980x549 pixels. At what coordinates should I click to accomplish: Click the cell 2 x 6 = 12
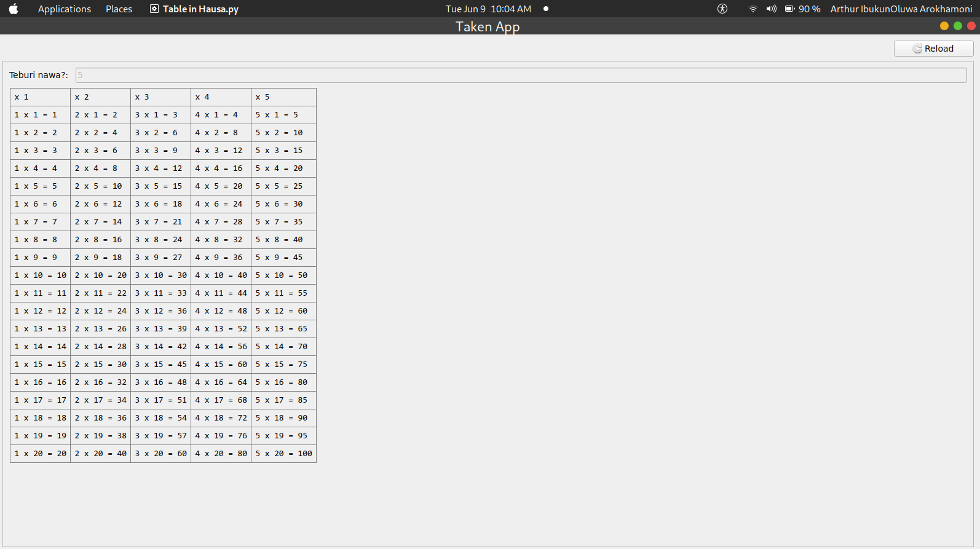coord(101,204)
